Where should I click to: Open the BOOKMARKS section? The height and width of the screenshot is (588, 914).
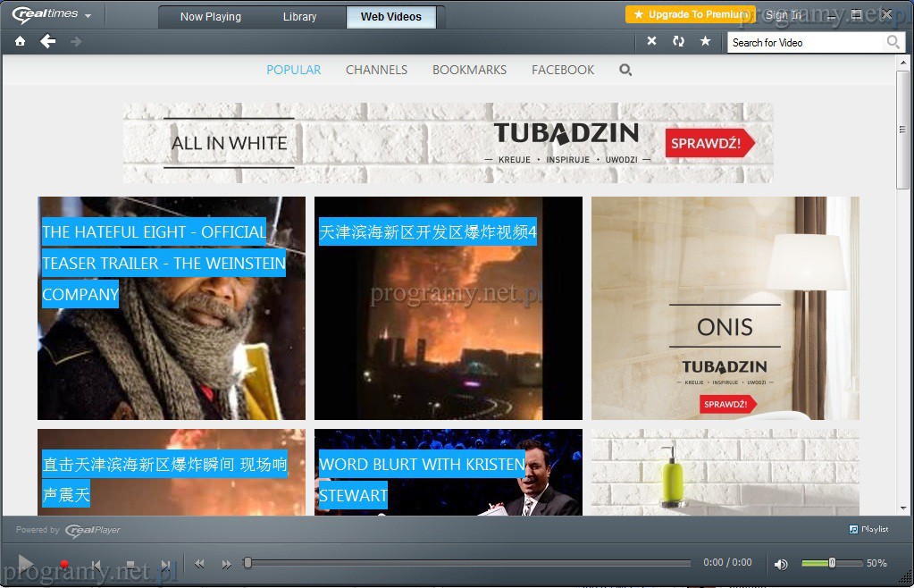469,70
